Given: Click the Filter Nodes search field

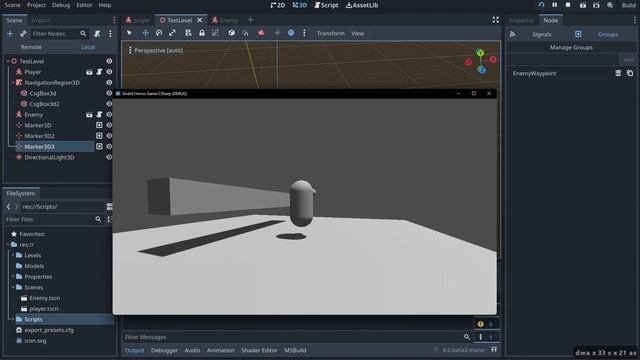Looking at the screenshot, I should pos(59,34).
